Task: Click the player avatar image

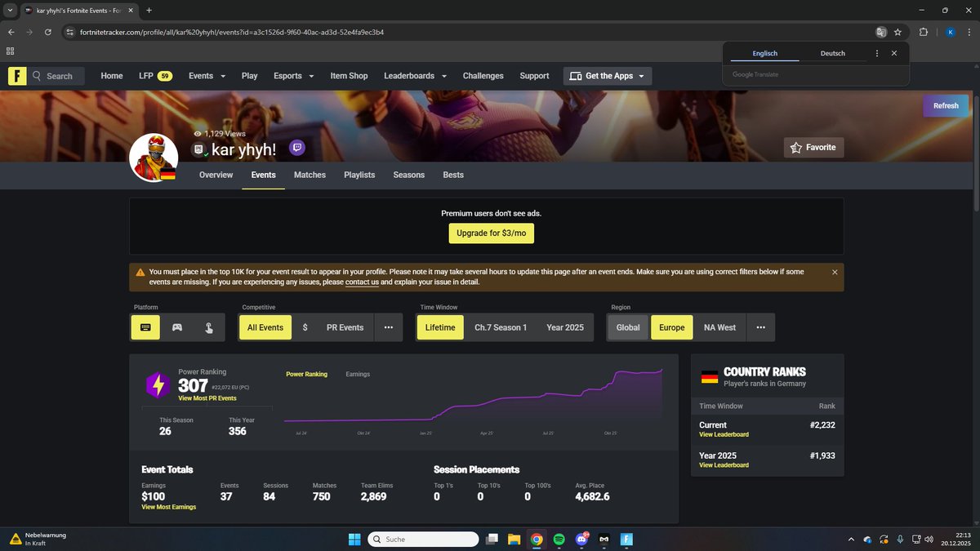Action: point(154,158)
